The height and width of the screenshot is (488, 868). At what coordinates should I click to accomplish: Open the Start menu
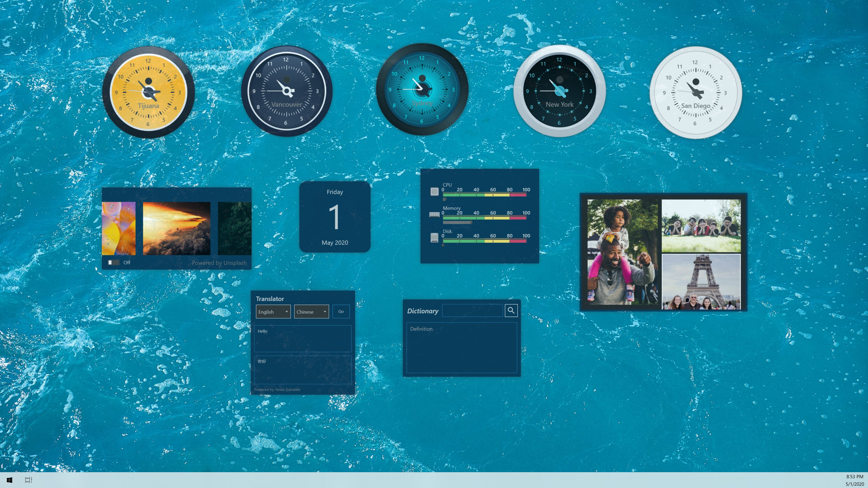tap(9, 480)
